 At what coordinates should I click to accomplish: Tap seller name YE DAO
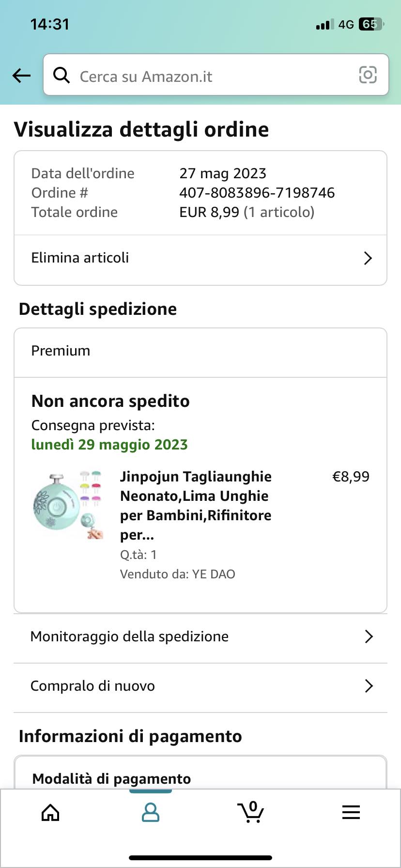213,574
